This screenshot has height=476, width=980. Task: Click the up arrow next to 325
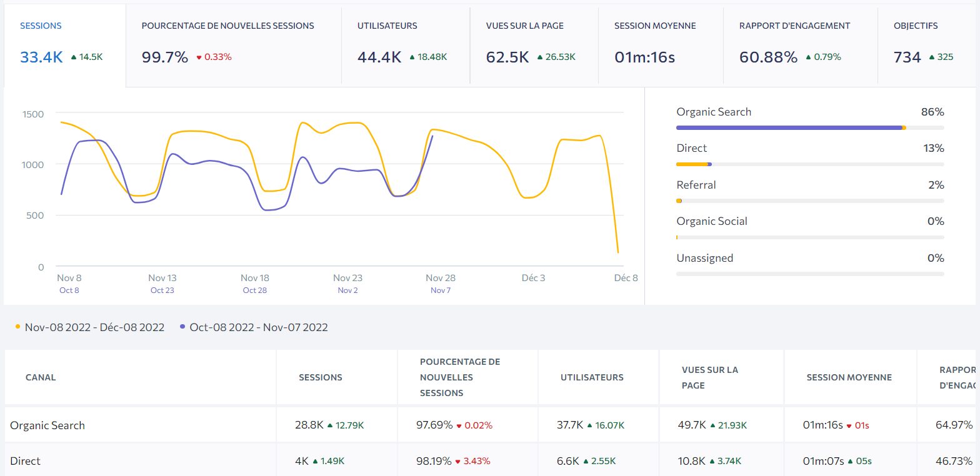pyautogui.click(x=932, y=57)
